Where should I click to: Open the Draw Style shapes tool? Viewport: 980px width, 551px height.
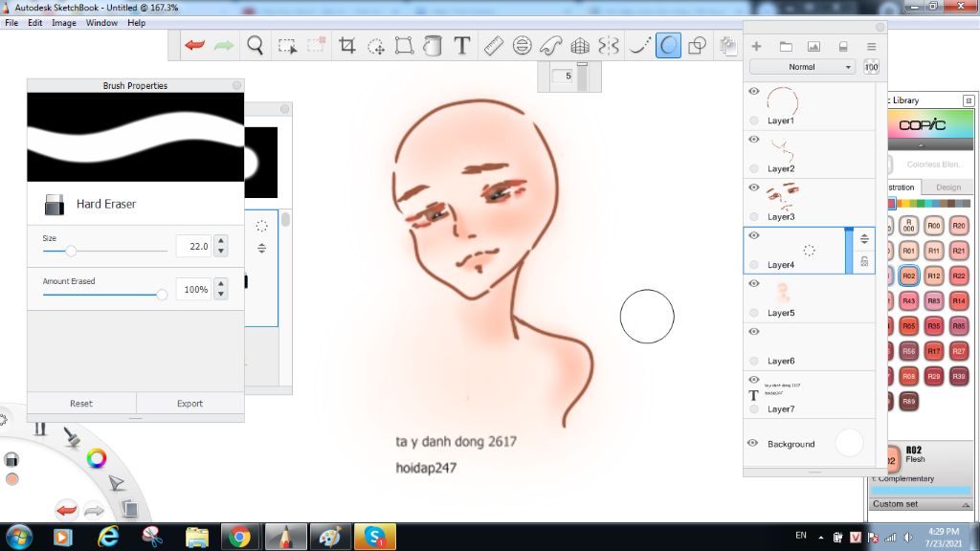(x=697, y=46)
